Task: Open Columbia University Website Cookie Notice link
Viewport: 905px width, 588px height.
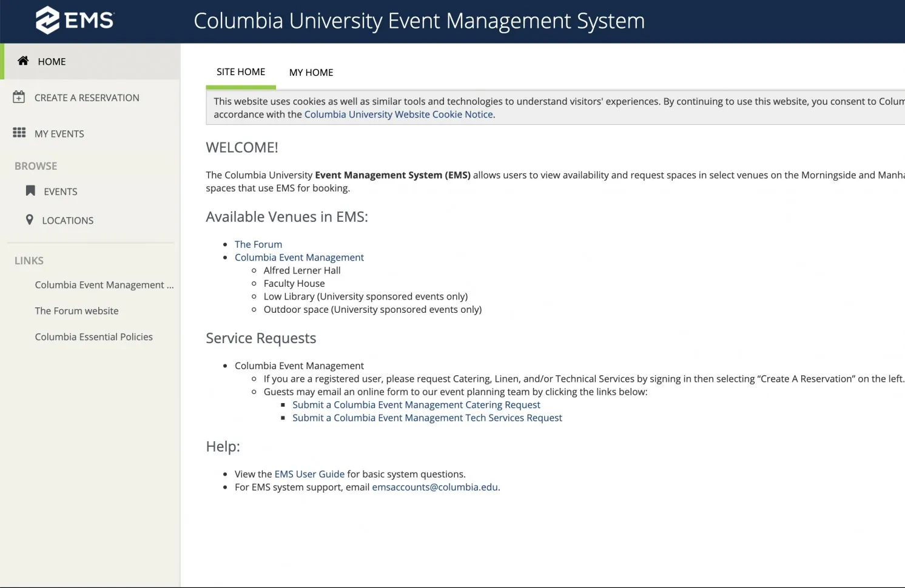Action: [x=399, y=115]
